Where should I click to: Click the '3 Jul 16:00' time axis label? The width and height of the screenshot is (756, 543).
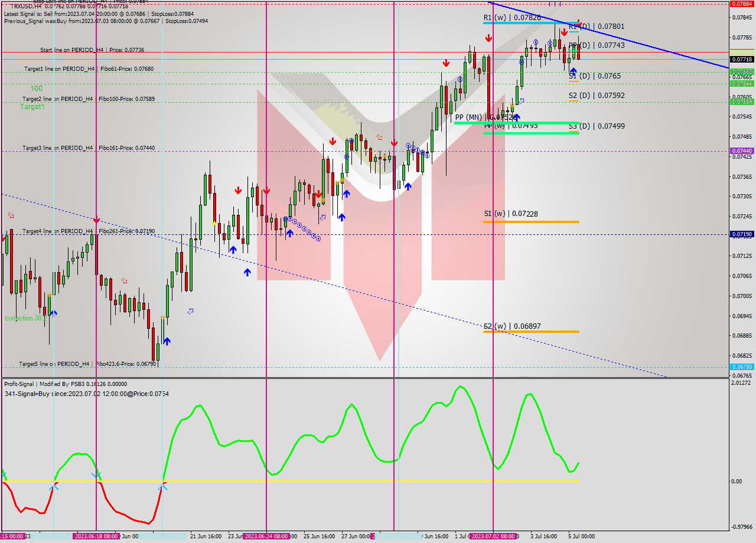543,537
